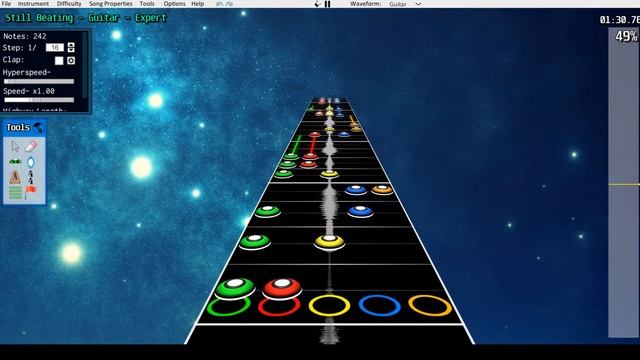Select the Cursor tool in Tools panel

click(x=15, y=146)
